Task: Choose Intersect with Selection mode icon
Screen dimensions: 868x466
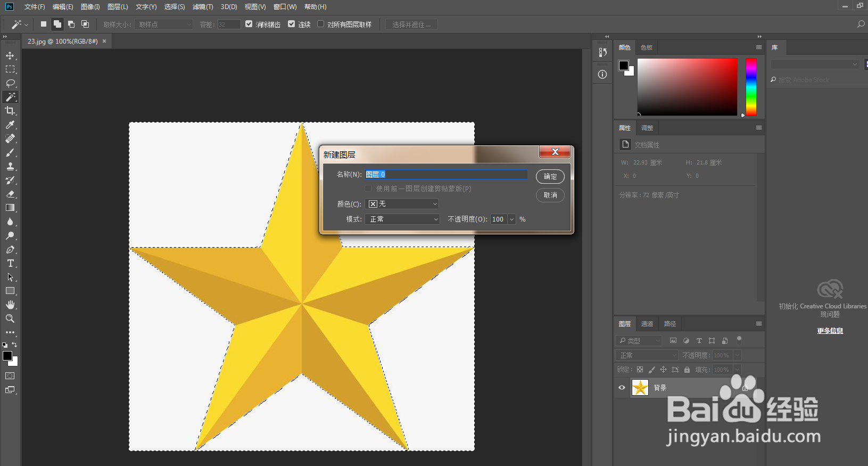Action: coord(85,24)
